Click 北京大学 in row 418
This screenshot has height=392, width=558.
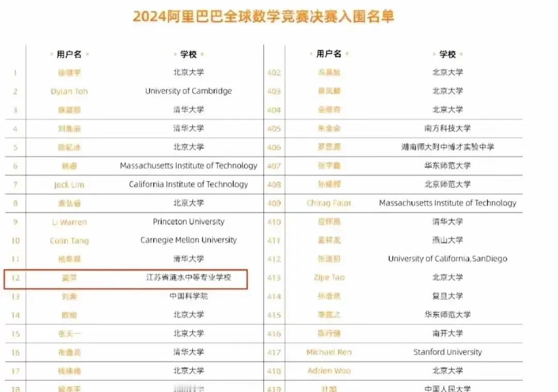click(447, 371)
